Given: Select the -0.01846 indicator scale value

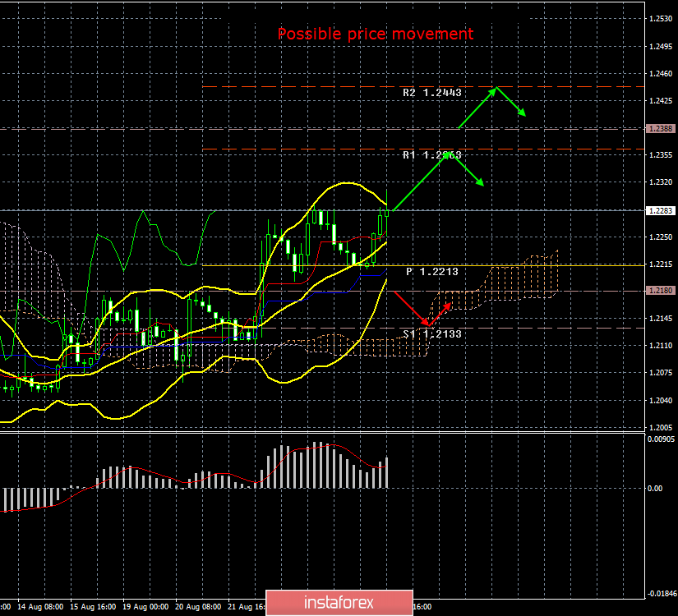Looking at the screenshot, I should coord(661,594).
